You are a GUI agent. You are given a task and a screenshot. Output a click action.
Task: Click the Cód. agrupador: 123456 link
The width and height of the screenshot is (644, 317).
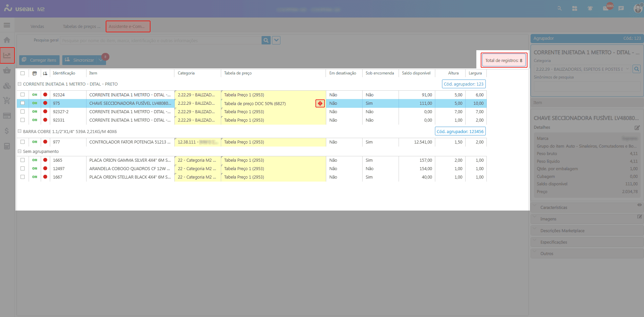[460, 131]
